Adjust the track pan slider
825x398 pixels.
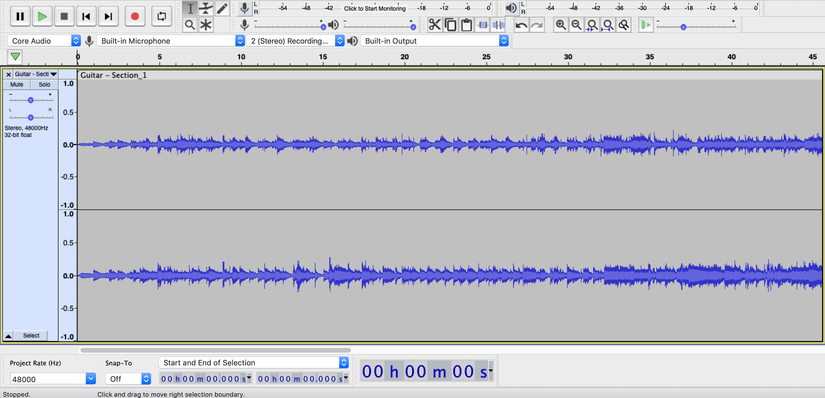(31, 117)
